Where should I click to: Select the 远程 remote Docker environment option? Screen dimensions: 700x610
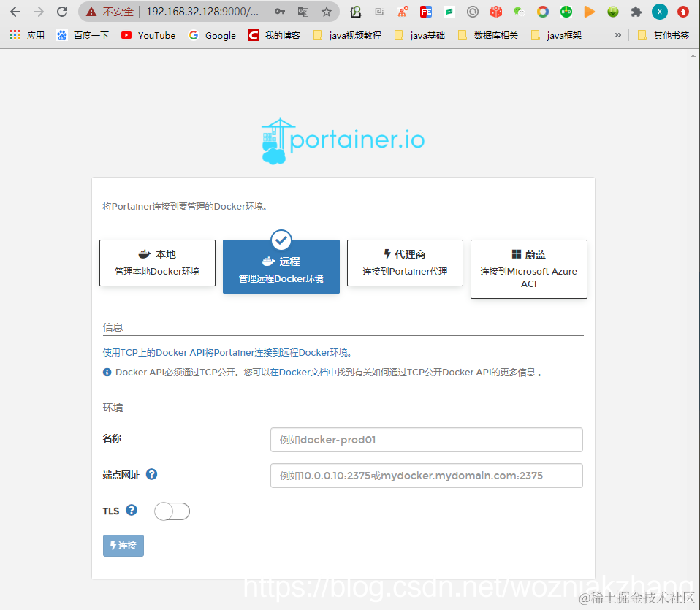[x=281, y=267]
